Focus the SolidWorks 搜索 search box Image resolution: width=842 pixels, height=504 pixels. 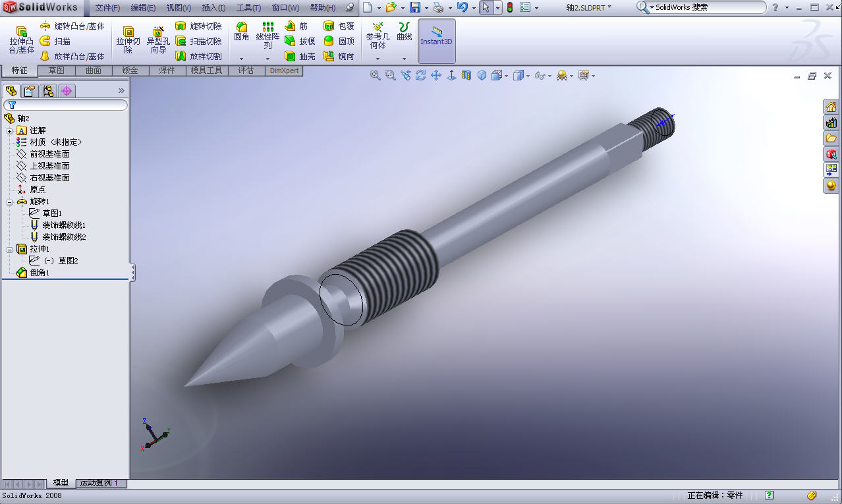click(x=701, y=7)
